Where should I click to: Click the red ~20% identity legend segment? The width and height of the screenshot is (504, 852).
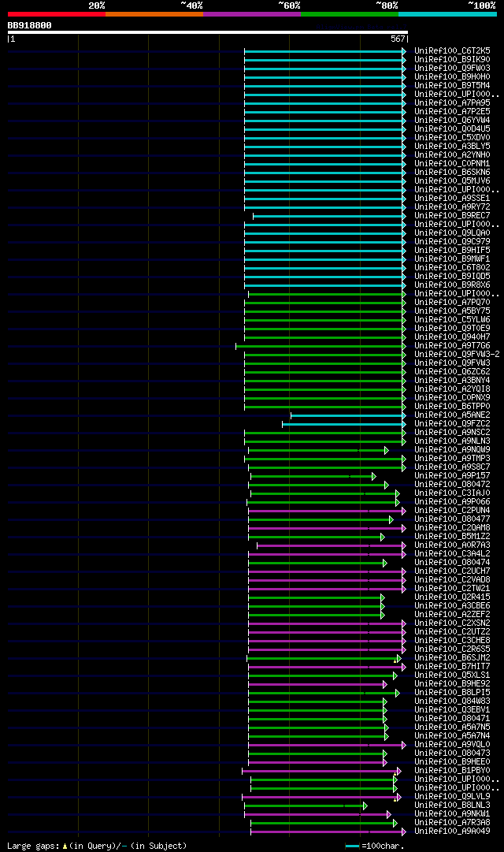[x=57, y=14]
